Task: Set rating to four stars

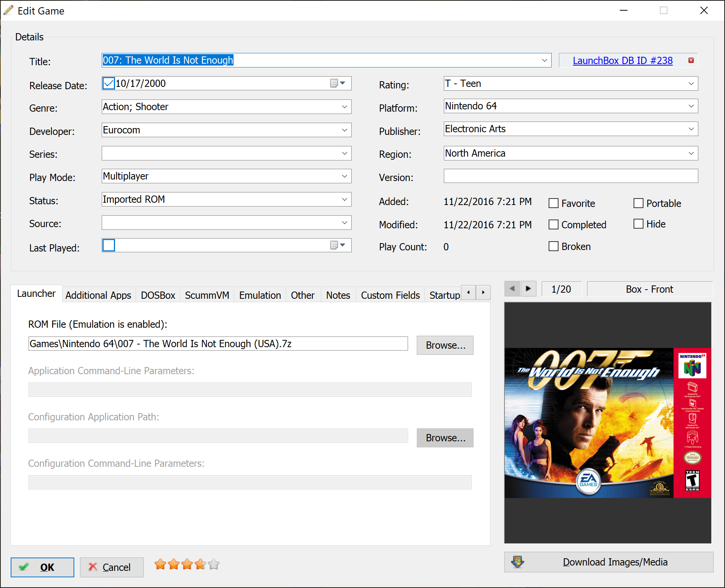Action: [200, 564]
